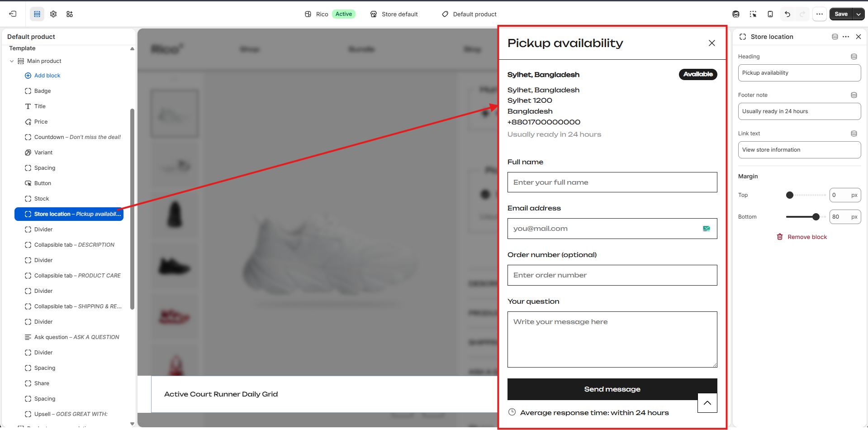Click the red shoe thumbnail

[x=175, y=317]
